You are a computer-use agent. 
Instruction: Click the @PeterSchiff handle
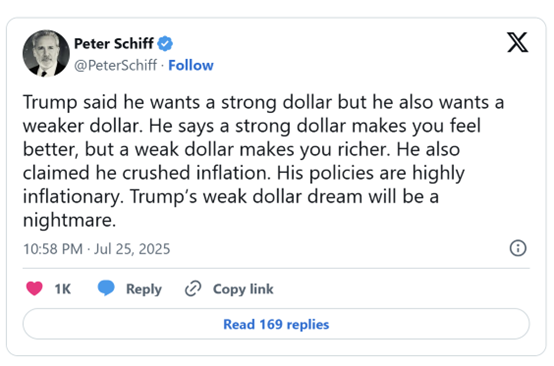click(x=115, y=65)
